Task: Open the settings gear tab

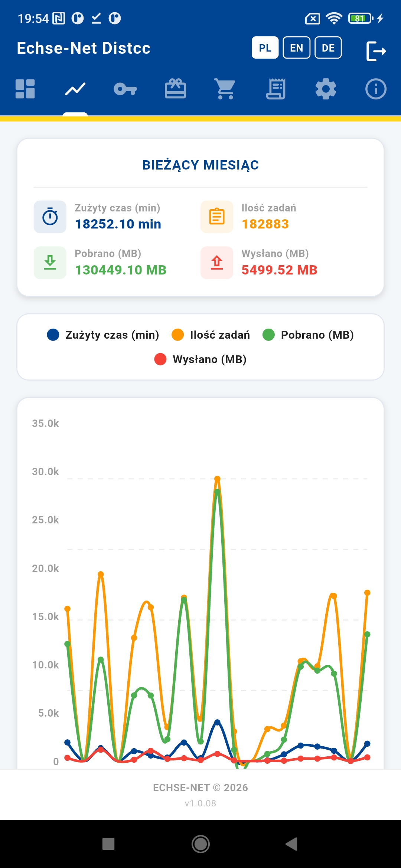Action: pos(326,89)
